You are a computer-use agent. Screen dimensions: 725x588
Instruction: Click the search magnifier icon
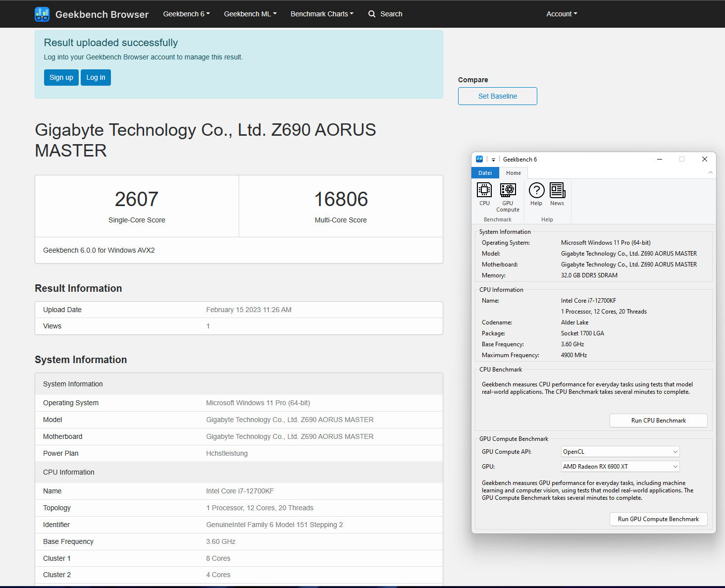click(372, 14)
